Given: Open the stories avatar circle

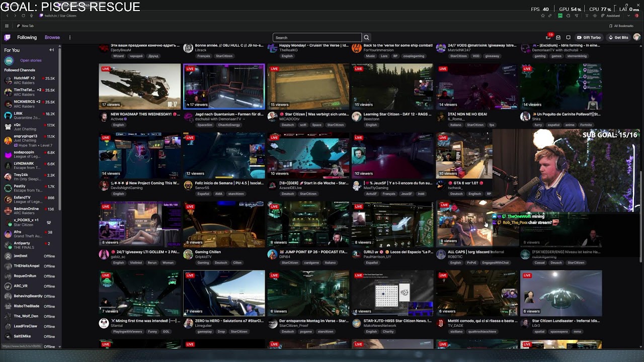Looking at the screenshot, I should [x=9, y=60].
